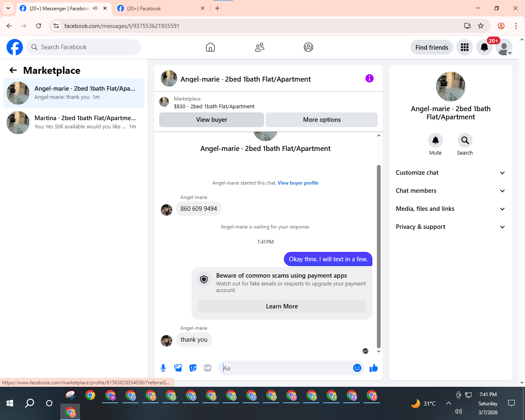The width and height of the screenshot is (525, 420).
Task: Click the browser address bar URL
Action: (x=122, y=26)
